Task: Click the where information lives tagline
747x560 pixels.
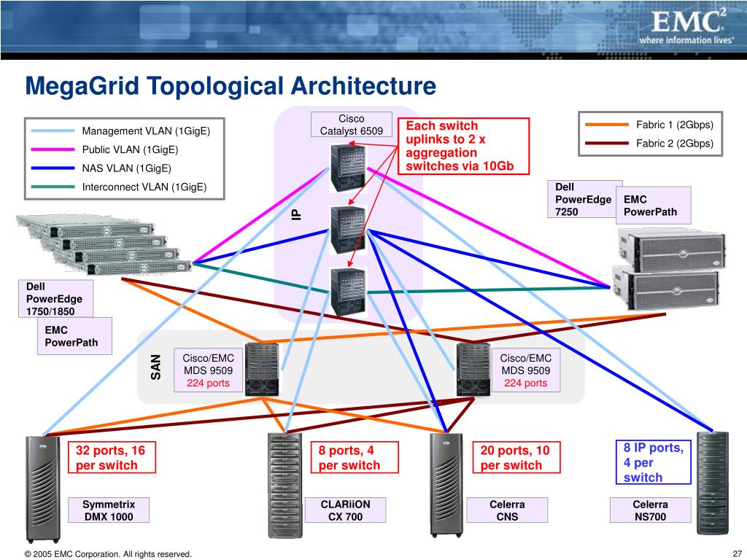Action: click(686, 41)
